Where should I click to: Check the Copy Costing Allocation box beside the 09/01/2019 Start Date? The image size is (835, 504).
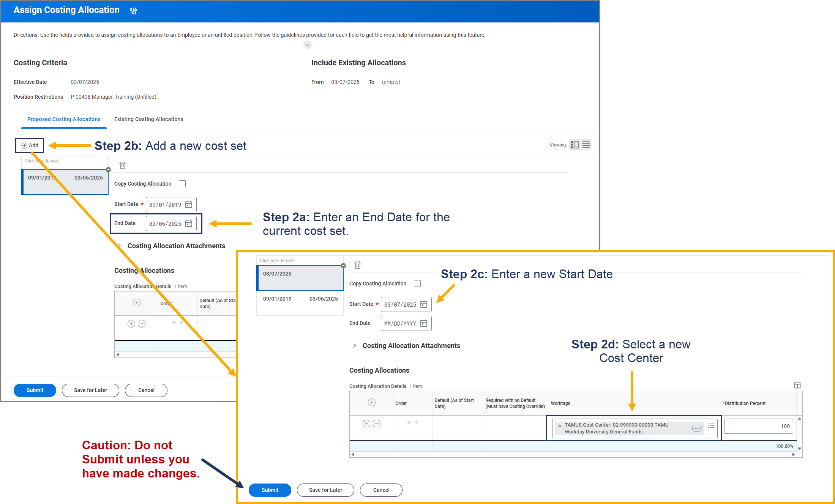click(182, 184)
